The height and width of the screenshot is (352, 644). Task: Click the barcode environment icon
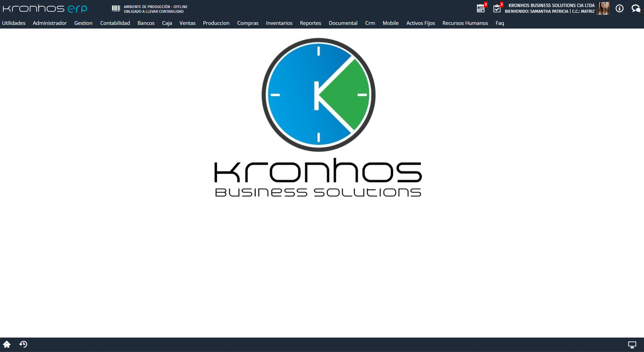tap(116, 8)
